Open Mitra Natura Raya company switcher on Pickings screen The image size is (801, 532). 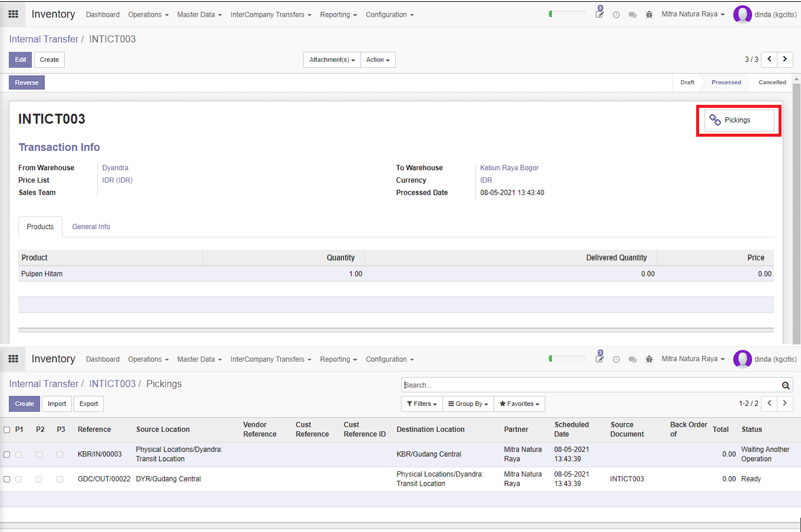click(693, 359)
